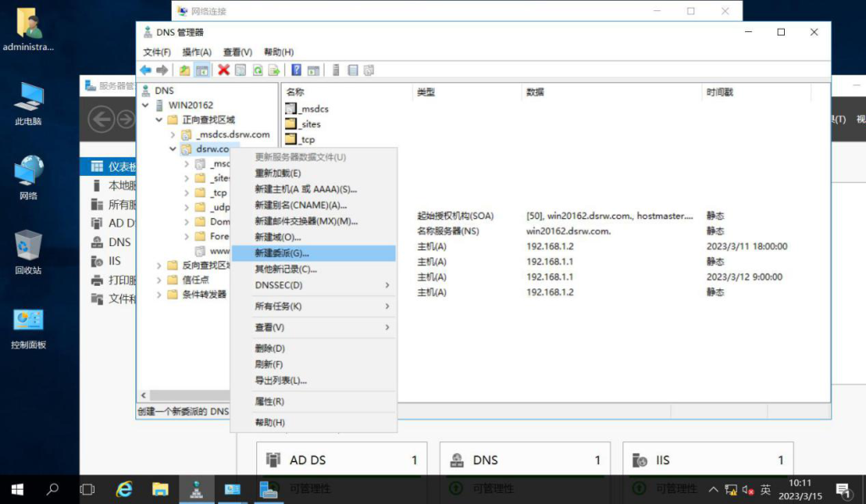866x504 pixels.
Task: Go up one level with folder-arrow icon
Action: [x=184, y=70]
